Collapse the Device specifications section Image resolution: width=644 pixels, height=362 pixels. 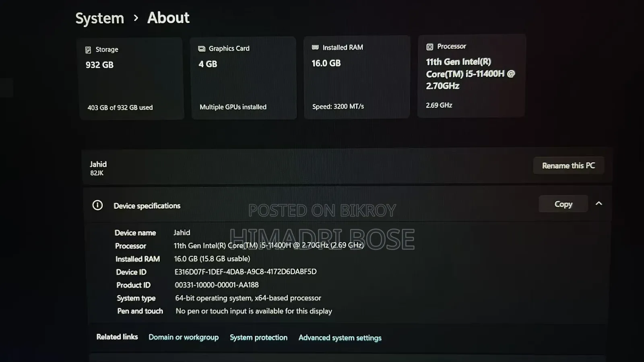pos(599,204)
